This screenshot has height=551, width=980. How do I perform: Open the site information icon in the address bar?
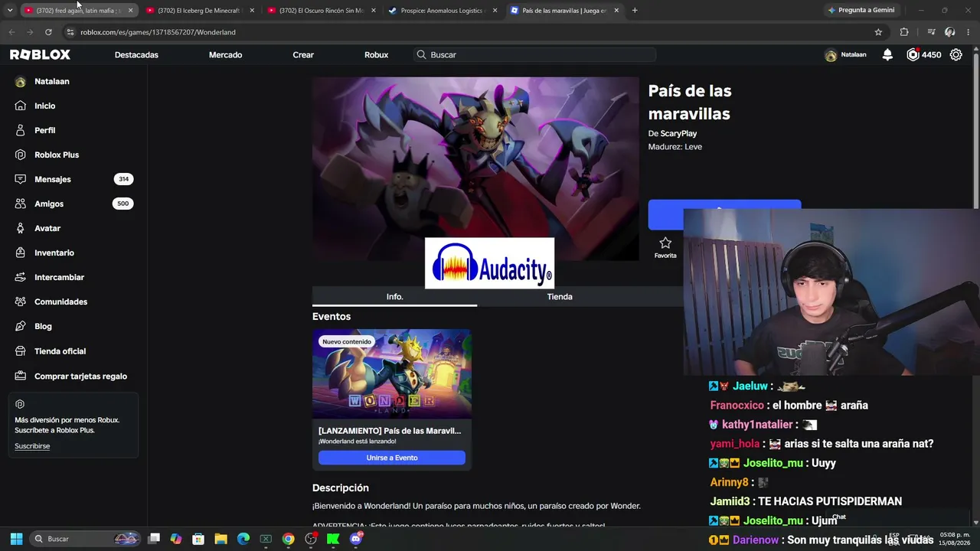pyautogui.click(x=70, y=32)
